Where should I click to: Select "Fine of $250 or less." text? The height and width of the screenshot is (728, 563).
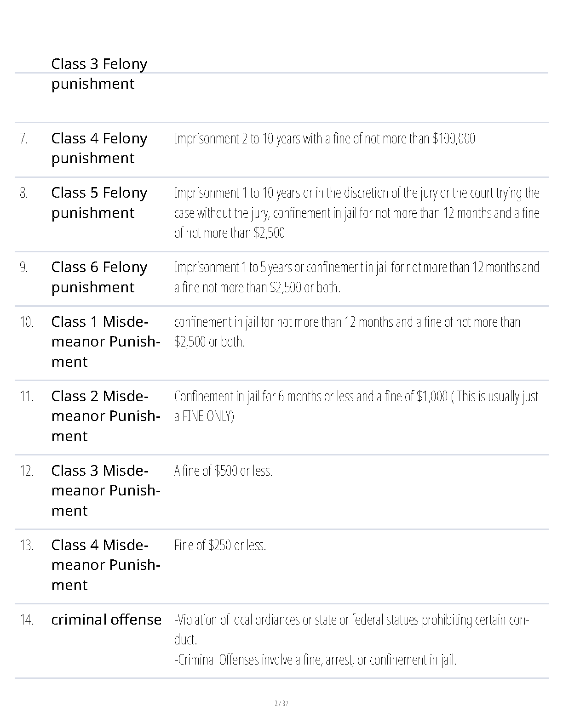(x=220, y=545)
